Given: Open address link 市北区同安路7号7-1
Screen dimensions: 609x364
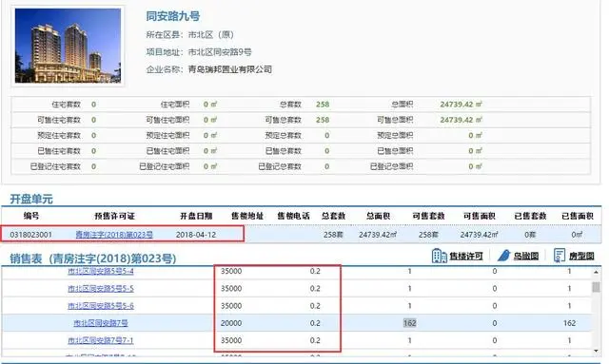Looking at the screenshot, I should tap(101, 340).
